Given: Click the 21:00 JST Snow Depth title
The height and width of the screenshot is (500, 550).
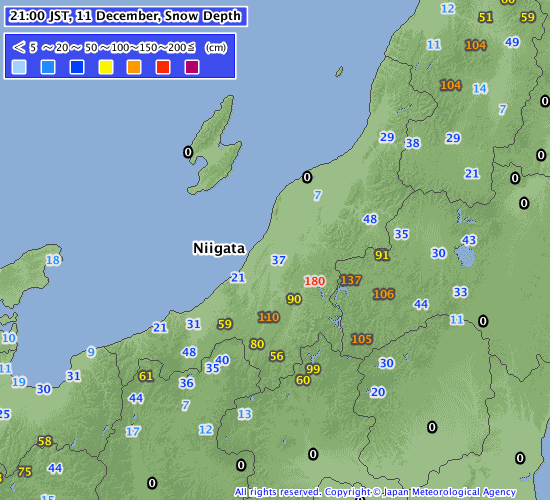Looking at the screenshot, I should point(126,16).
